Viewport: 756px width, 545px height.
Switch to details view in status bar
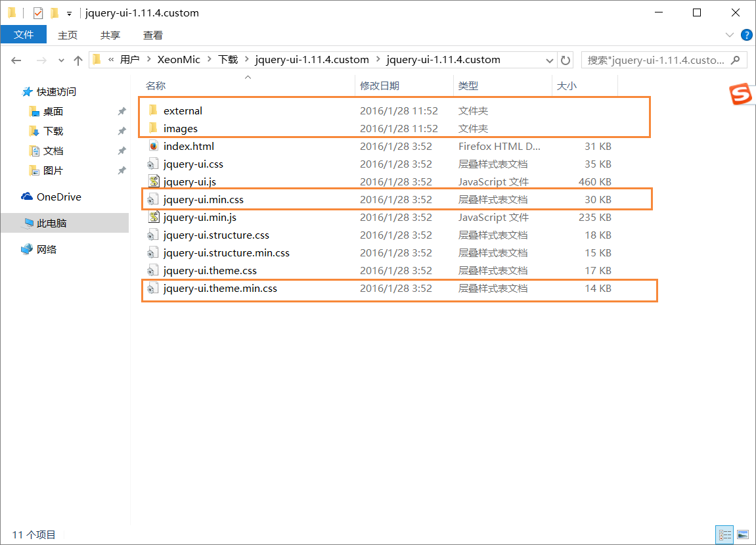(x=724, y=535)
